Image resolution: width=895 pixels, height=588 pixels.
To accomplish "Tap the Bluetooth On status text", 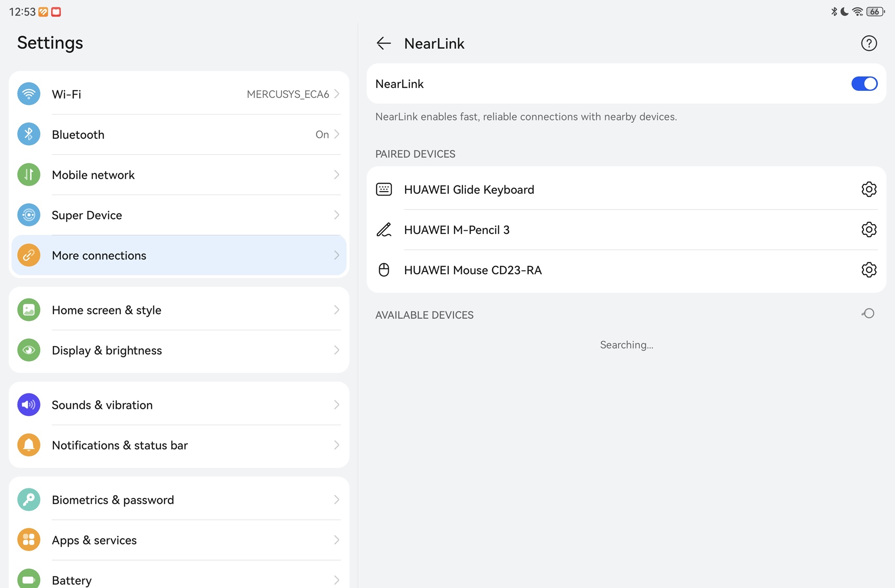I will click(x=322, y=134).
